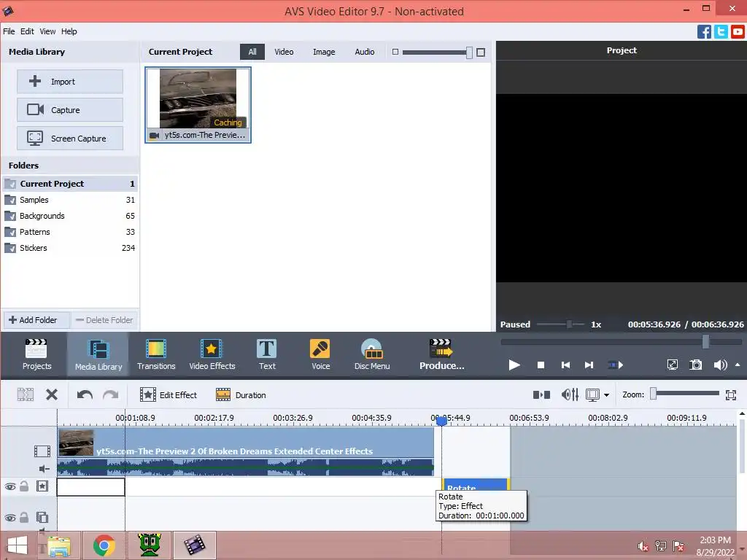Mute the preview volume speaker
The height and width of the screenshot is (560, 747).
tap(720, 365)
